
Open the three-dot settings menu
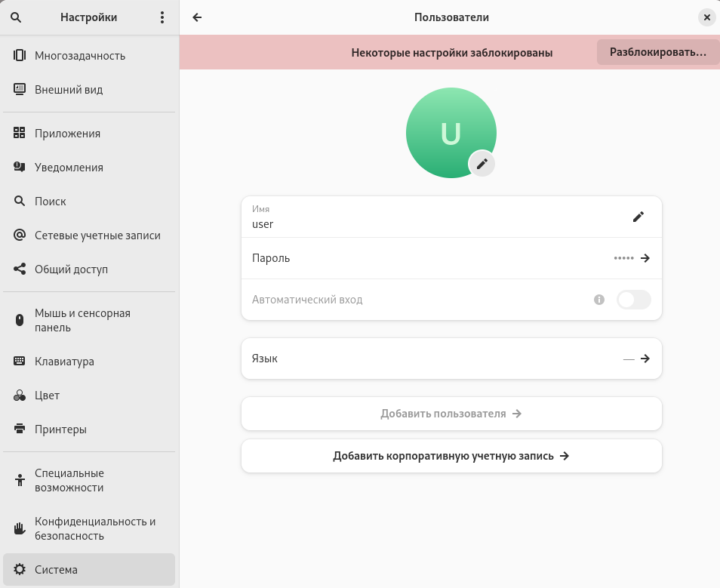[162, 17]
